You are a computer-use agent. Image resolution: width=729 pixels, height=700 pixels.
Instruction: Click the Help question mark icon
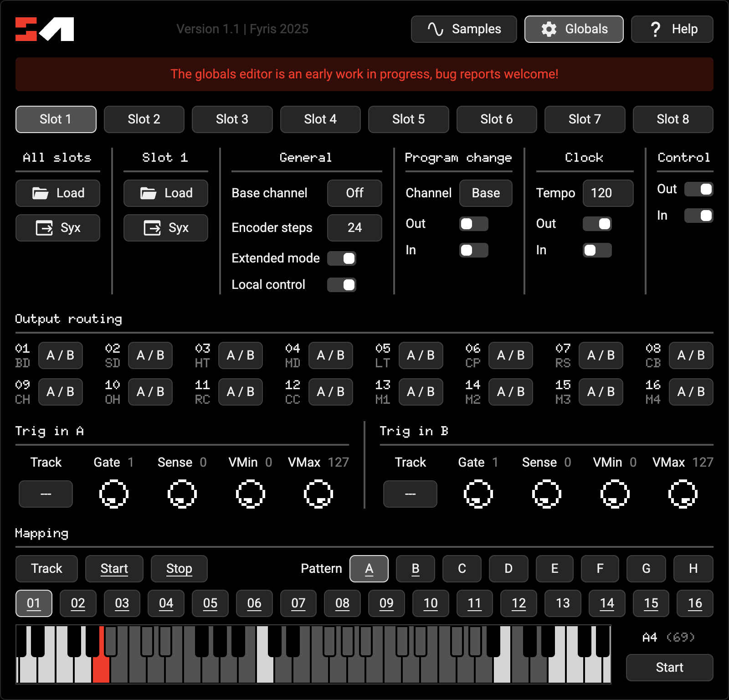coord(655,29)
